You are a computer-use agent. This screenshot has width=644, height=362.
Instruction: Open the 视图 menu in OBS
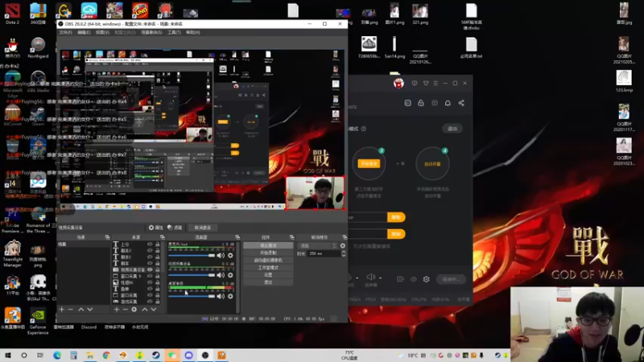coord(102,32)
